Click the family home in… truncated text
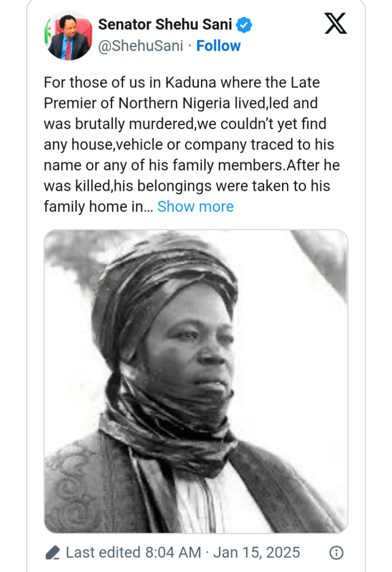Image resolution: width=392 pixels, height=572 pixels. tap(97, 207)
